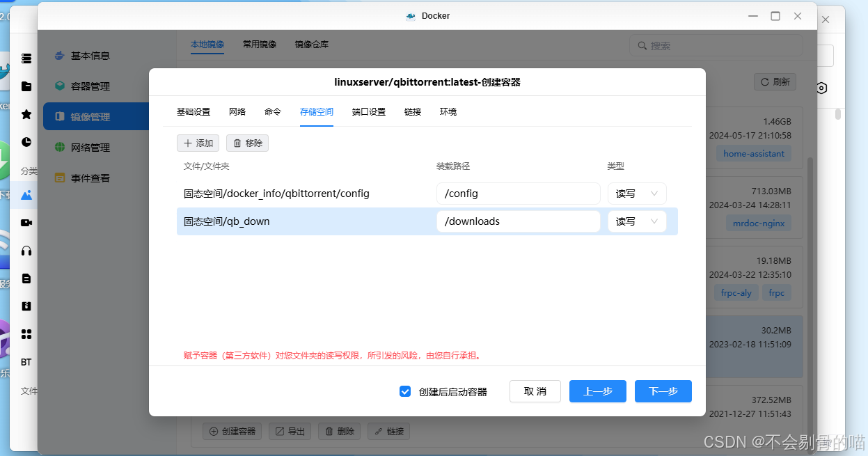Minimize the Docker window
The height and width of the screenshot is (456, 868).
753,16
